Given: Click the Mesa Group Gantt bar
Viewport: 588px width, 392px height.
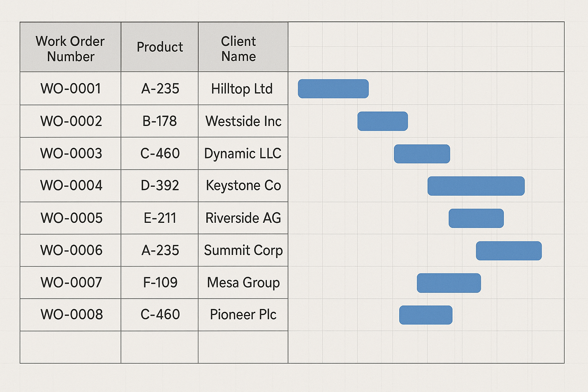Looking at the screenshot, I should pos(449,283).
